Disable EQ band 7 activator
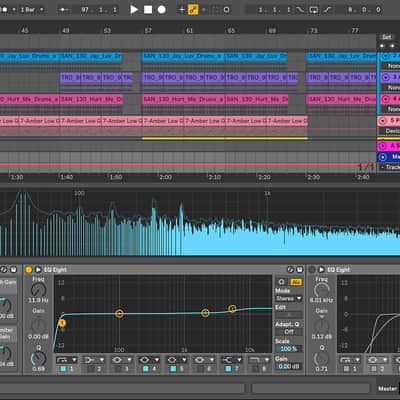400x400 pixels. (228, 369)
